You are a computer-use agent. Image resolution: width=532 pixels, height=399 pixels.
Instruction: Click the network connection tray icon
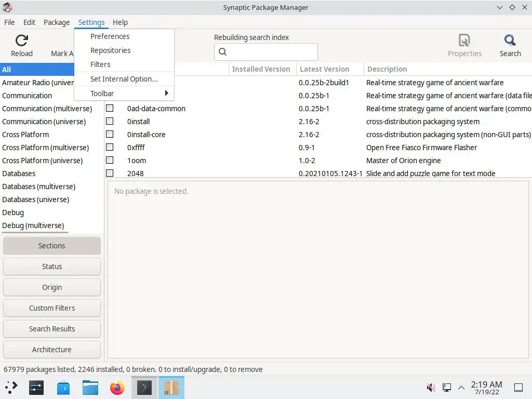(446, 387)
